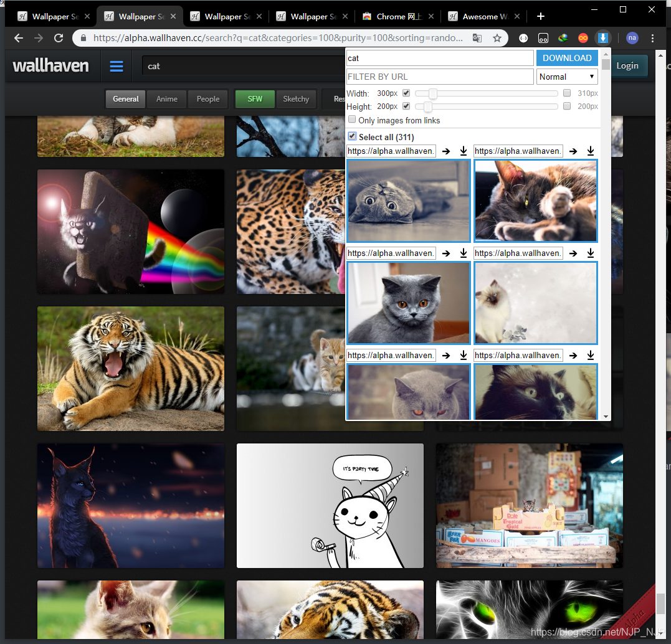Open the upside-down gray cat image in new tab
671x644 pixels.
click(x=446, y=151)
